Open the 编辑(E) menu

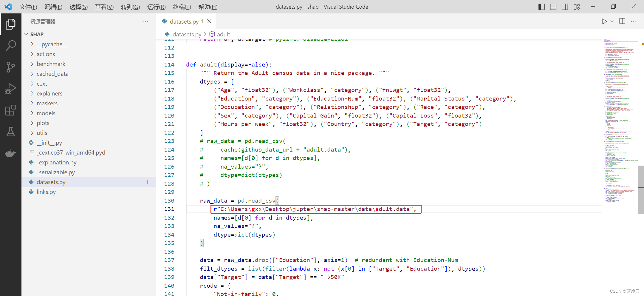tap(53, 7)
